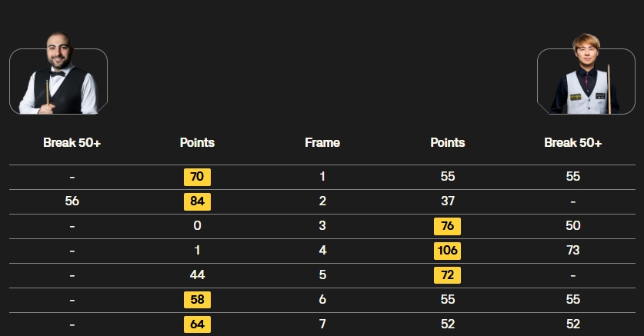Click the highlighted 106 points in frame 4
Viewport: 644px width, 336px height.
pyautogui.click(x=447, y=251)
